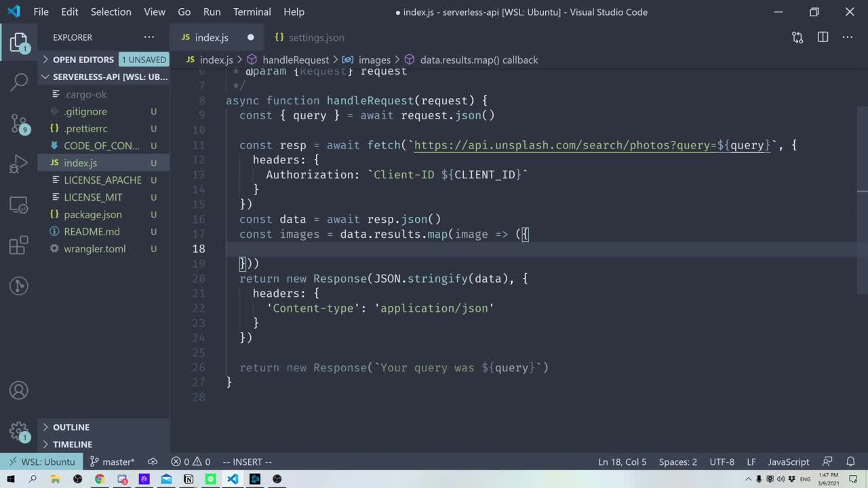Click the WSL: Ubuntu remote indicator

41,462
